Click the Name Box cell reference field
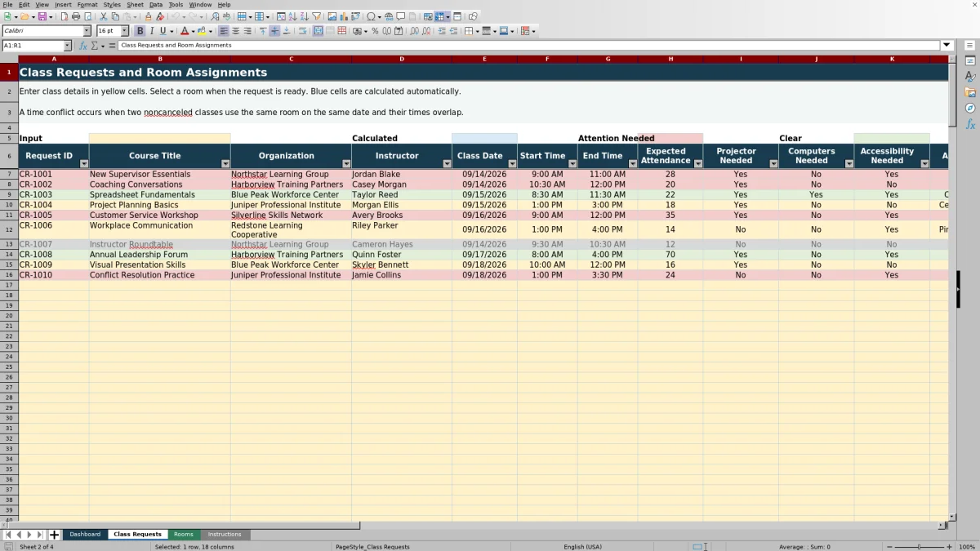The image size is (980, 551). coord(33,46)
